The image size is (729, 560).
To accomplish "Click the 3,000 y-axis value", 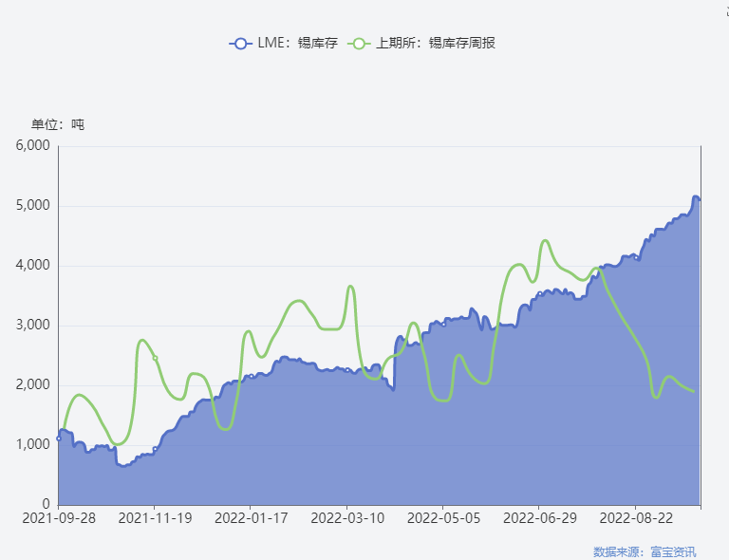I will point(32,326).
